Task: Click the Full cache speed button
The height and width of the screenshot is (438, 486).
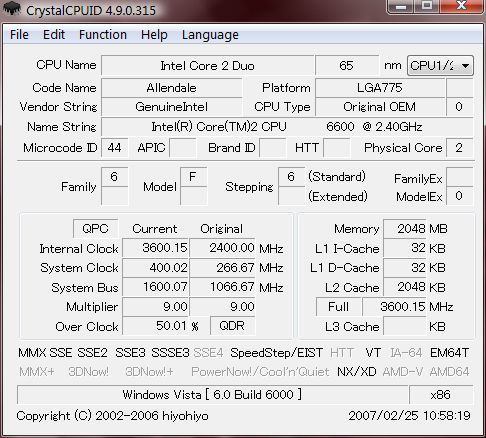Action: [339, 307]
